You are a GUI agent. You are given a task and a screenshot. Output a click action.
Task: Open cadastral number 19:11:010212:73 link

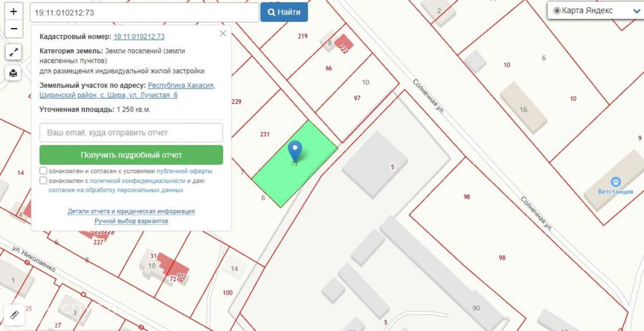(139, 37)
